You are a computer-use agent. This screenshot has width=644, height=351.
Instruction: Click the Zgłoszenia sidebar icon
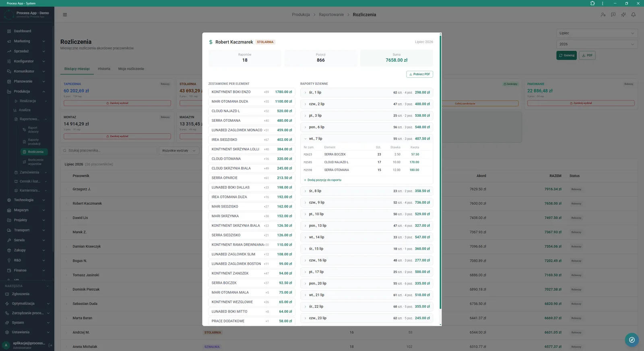(x=7, y=294)
